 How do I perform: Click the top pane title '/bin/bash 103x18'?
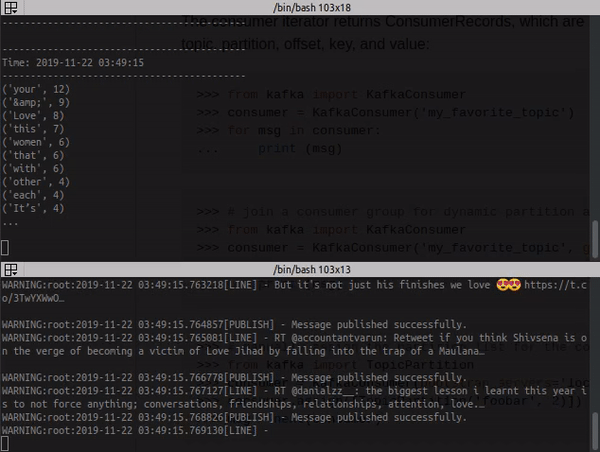(x=312, y=8)
